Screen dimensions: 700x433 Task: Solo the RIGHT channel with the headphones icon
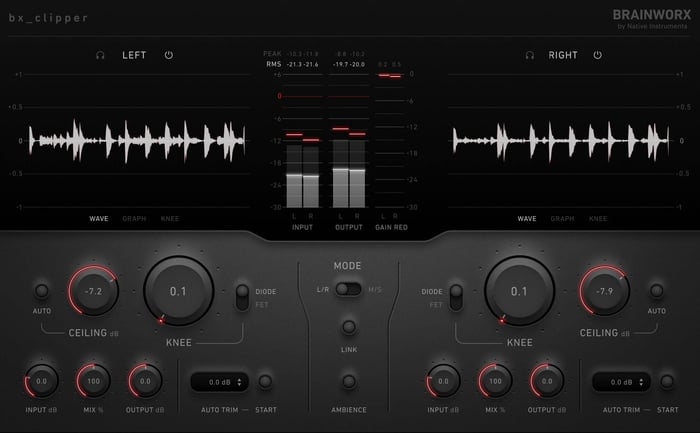[x=529, y=55]
